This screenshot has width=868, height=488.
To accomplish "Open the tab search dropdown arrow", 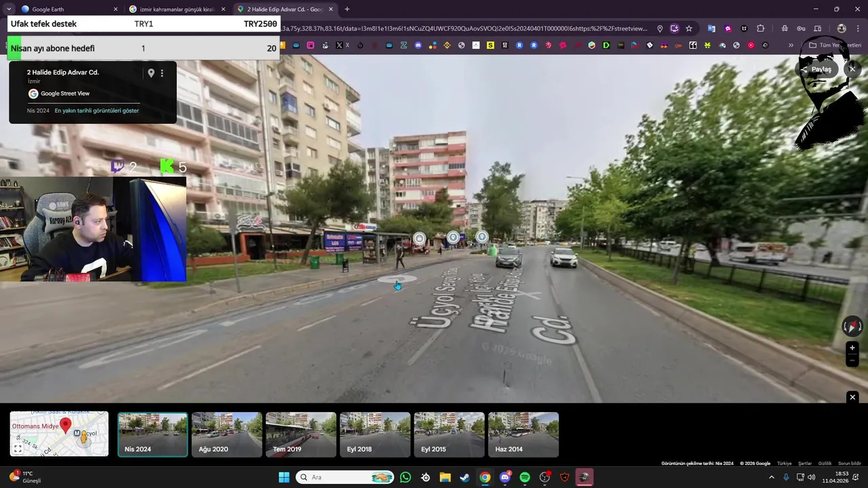I will point(9,9).
